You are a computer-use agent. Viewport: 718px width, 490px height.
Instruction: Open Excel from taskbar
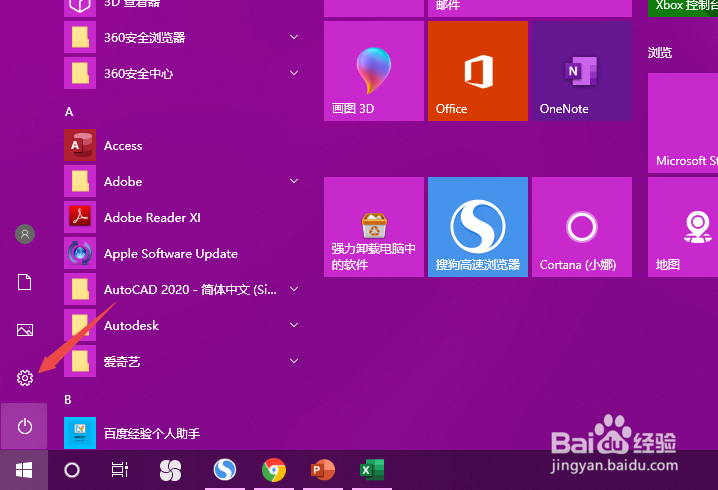371,470
